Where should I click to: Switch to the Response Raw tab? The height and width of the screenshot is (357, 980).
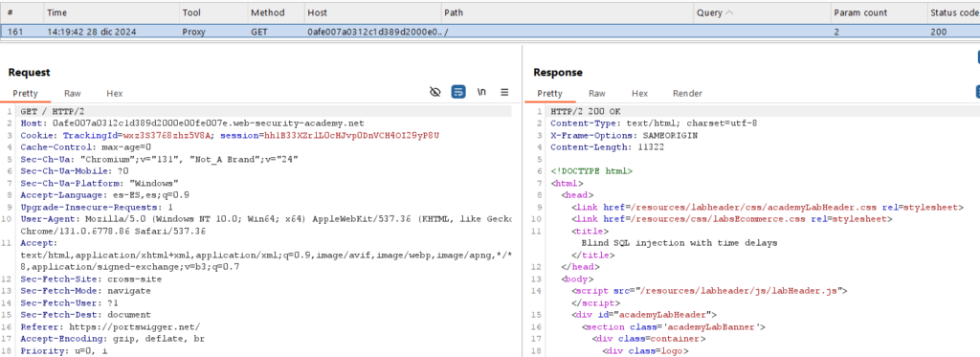point(597,94)
